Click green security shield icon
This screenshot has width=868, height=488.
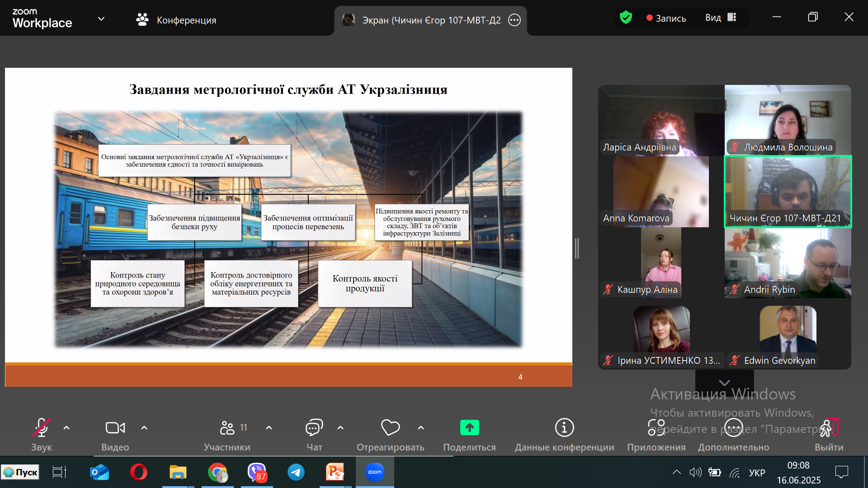pos(626,18)
